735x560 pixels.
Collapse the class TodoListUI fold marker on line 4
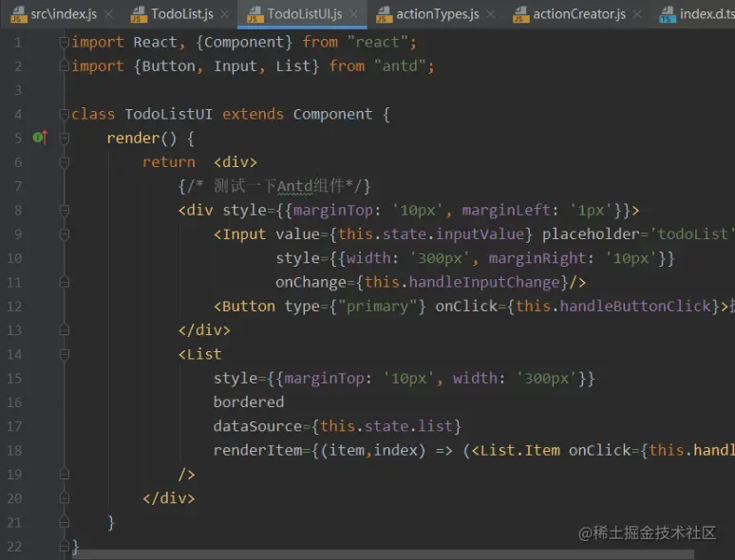pos(65,114)
